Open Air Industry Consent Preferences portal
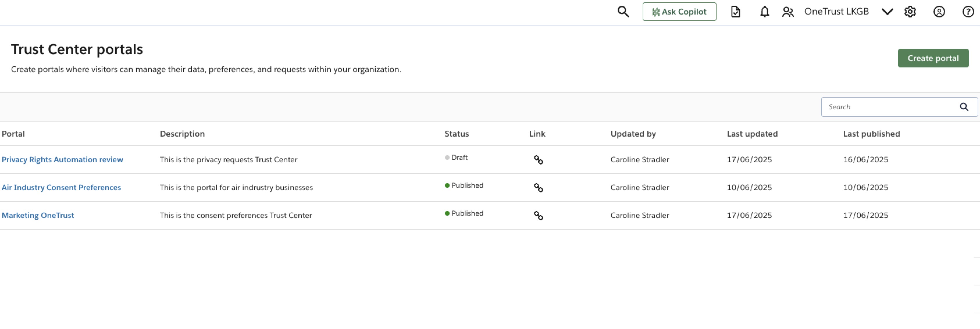Viewport: 980px width, 329px height. (x=61, y=187)
